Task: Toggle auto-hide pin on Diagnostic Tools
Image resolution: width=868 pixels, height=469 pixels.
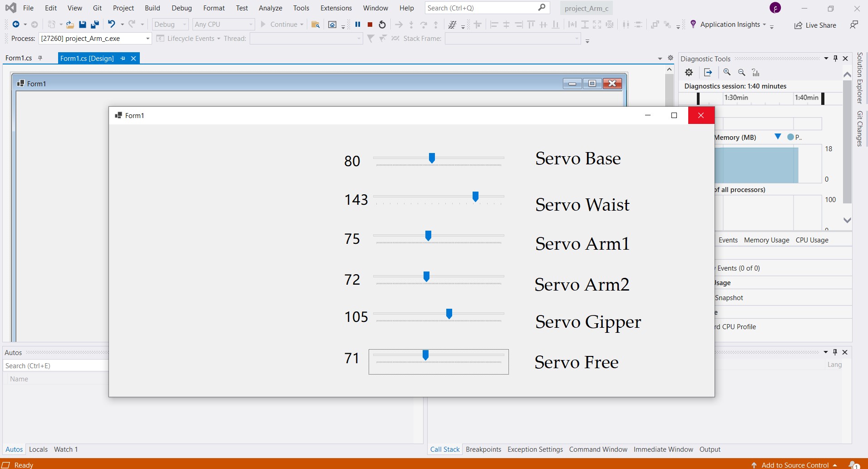Action: (836, 58)
